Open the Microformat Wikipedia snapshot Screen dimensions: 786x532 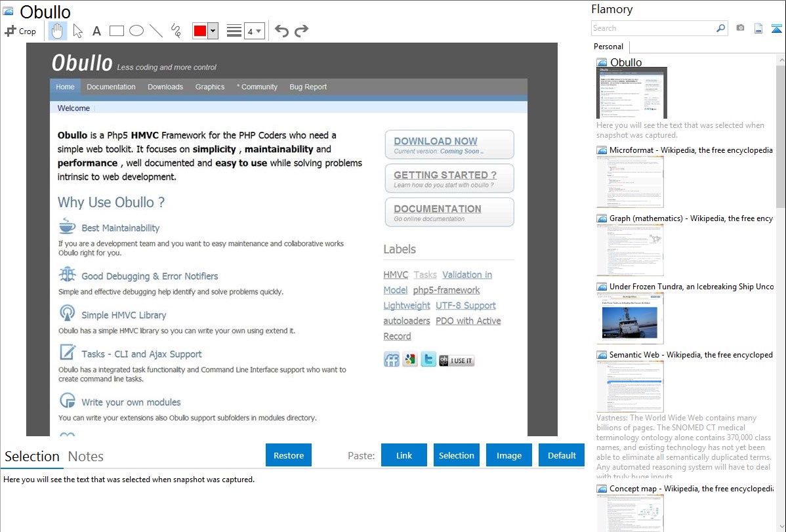[x=630, y=182]
